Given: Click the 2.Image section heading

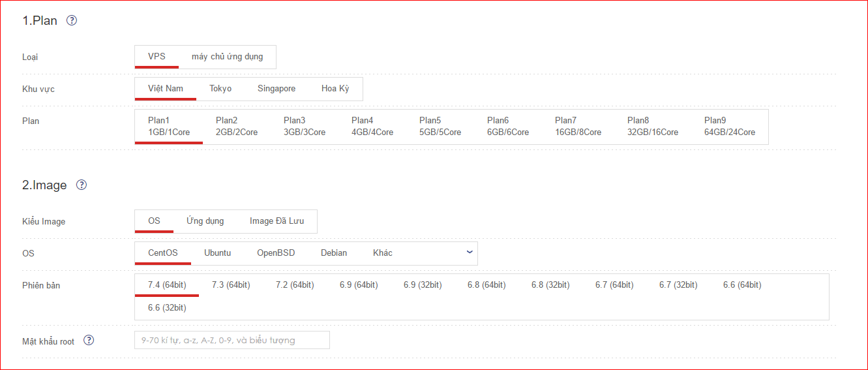Looking at the screenshot, I should 44,185.
